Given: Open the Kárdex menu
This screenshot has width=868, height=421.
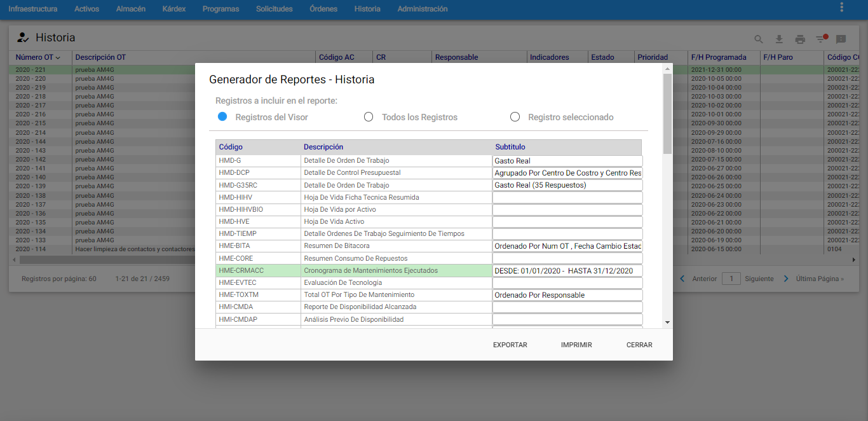Looking at the screenshot, I should point(174,9).
